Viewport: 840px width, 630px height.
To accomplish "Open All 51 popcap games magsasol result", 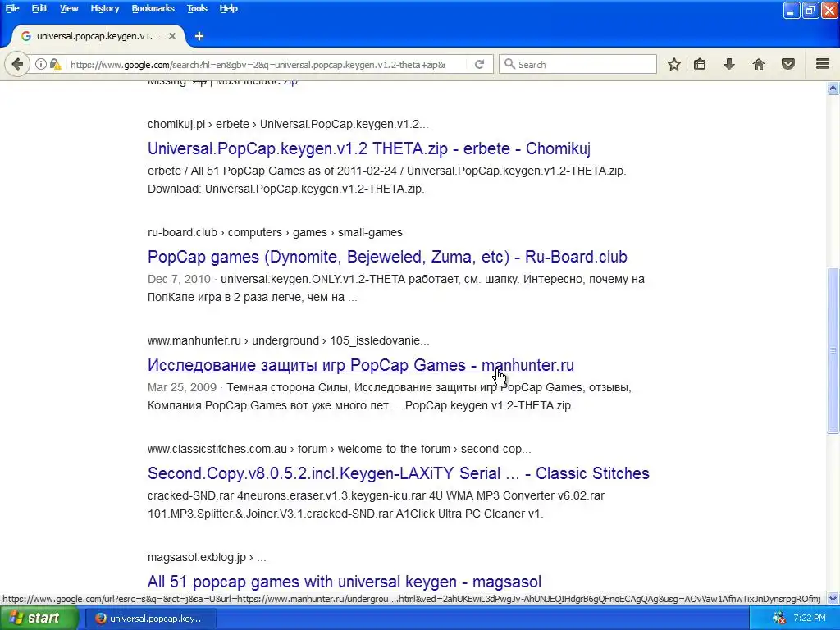I will [x=345, y=581].
